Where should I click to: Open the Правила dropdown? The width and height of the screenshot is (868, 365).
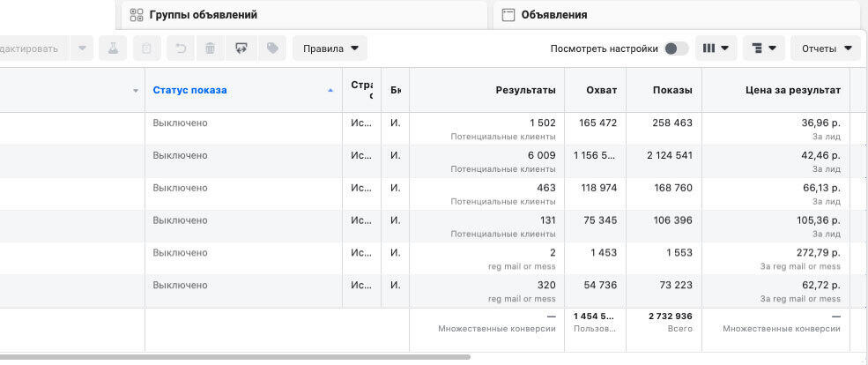[330, 48]
